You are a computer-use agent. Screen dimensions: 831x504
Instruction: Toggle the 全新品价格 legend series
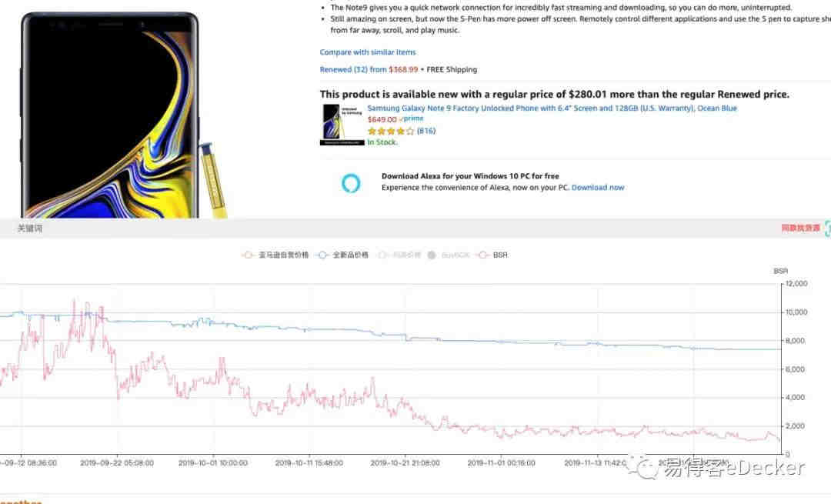coord(342,255)
